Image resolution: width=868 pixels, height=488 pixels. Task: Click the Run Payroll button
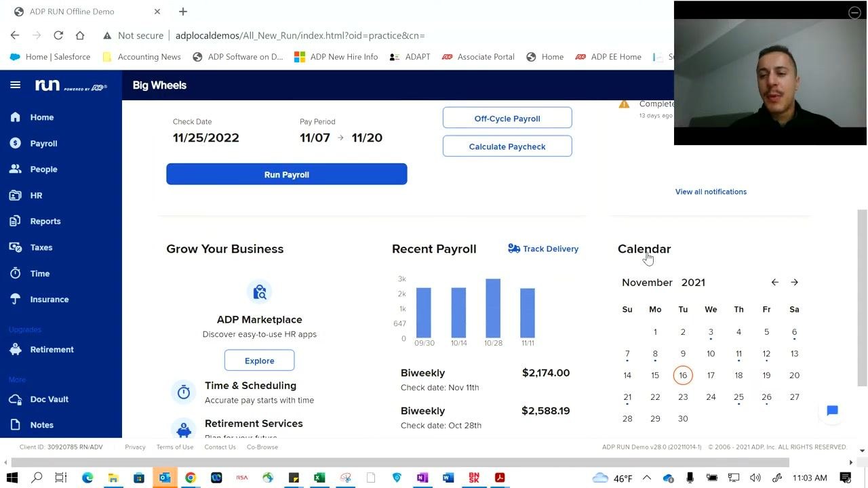tap(286, 174)
